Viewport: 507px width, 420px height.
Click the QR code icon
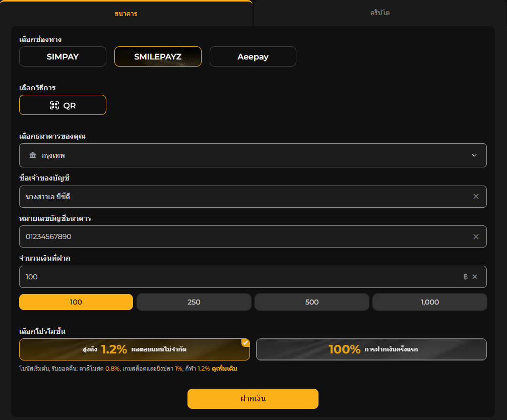[x=54, y=105]
